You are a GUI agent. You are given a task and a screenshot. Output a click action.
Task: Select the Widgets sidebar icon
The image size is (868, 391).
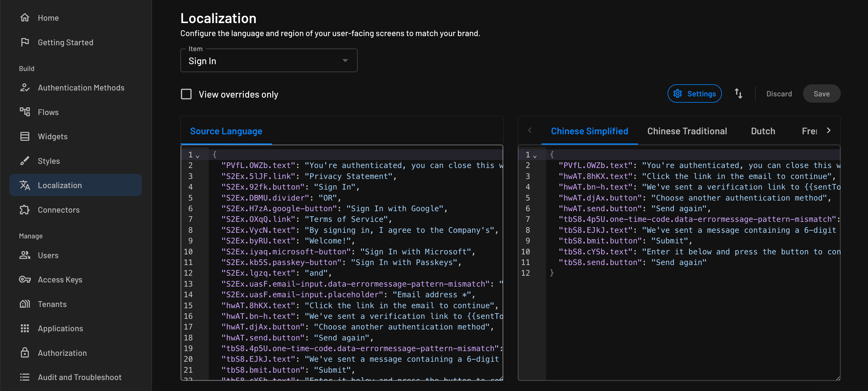pos(25,136)
